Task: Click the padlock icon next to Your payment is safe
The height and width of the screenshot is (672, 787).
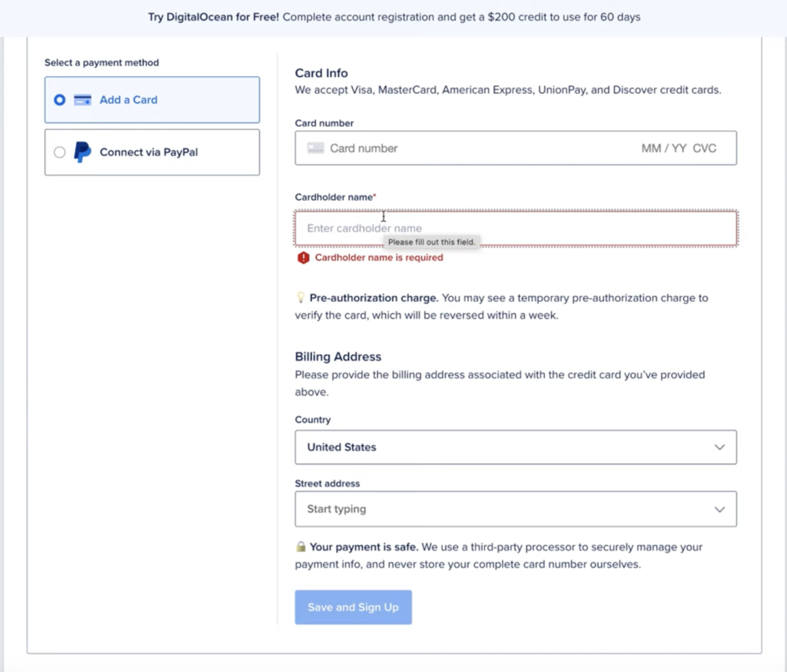Action: (301, 547)
